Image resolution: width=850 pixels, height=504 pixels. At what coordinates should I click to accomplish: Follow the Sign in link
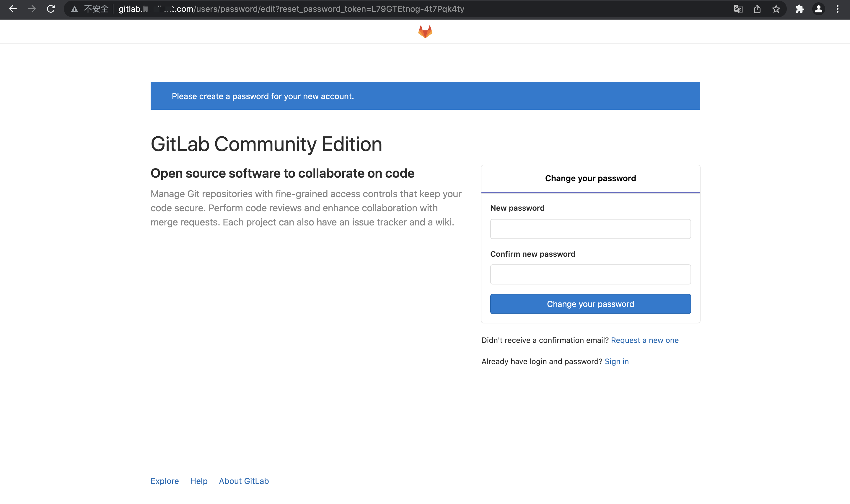click(x=616, y=361)
